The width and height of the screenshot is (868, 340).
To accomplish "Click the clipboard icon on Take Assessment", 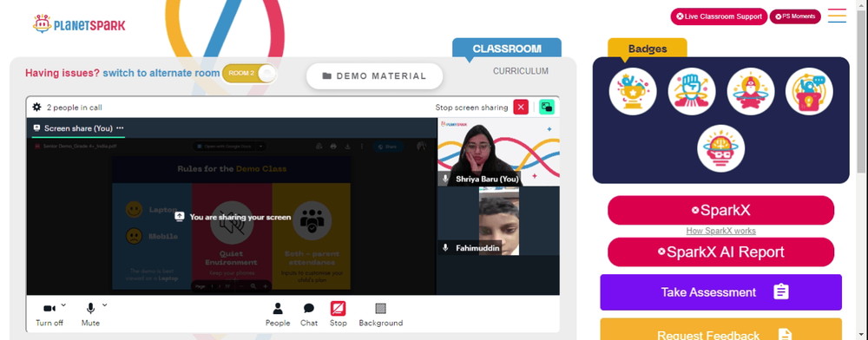I will coord(781,292).
